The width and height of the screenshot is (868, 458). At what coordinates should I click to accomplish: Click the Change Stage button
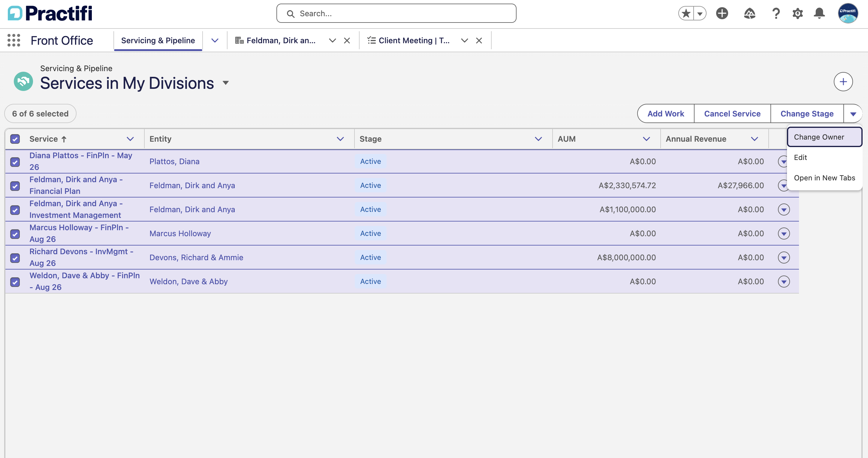click(807, 113)
